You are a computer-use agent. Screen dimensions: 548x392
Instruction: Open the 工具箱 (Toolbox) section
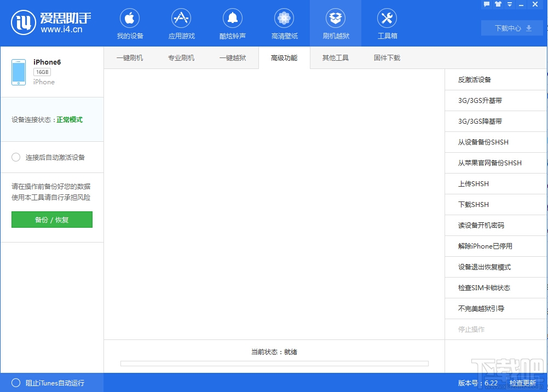point(387,23)
